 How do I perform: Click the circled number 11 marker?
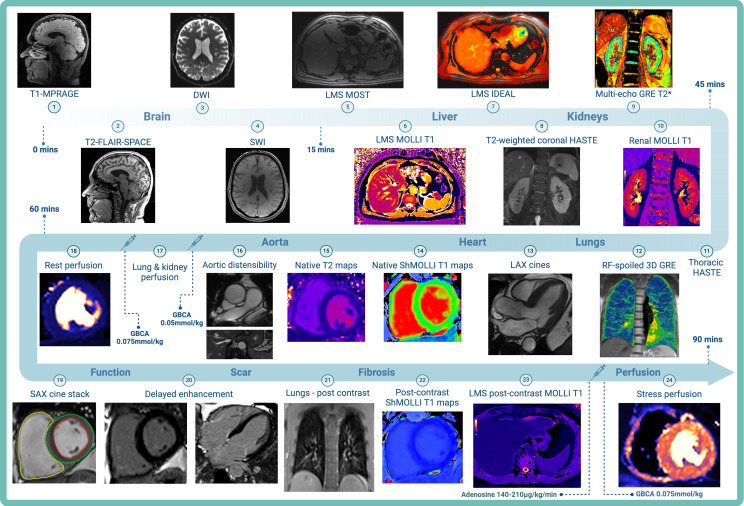tap(707, 251)
